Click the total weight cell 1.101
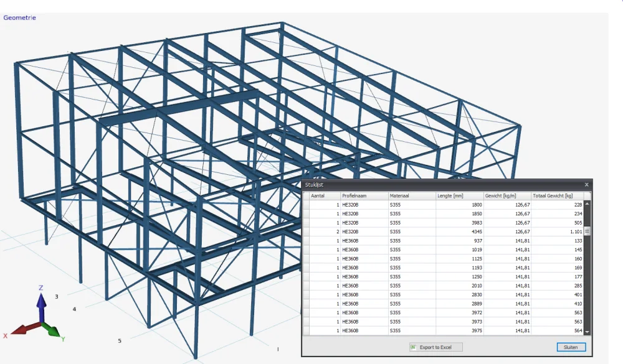Viewport: 623px width, 364px height. [558, 232]
